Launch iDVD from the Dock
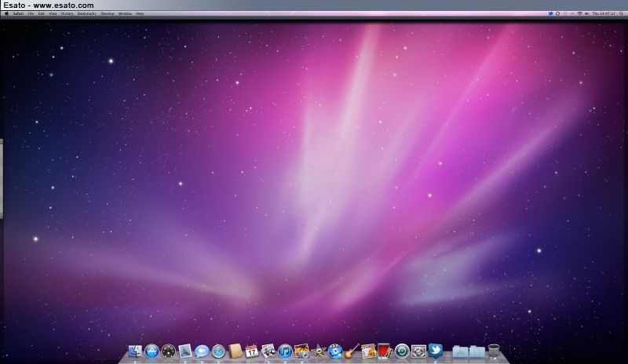 coord(335,351)
